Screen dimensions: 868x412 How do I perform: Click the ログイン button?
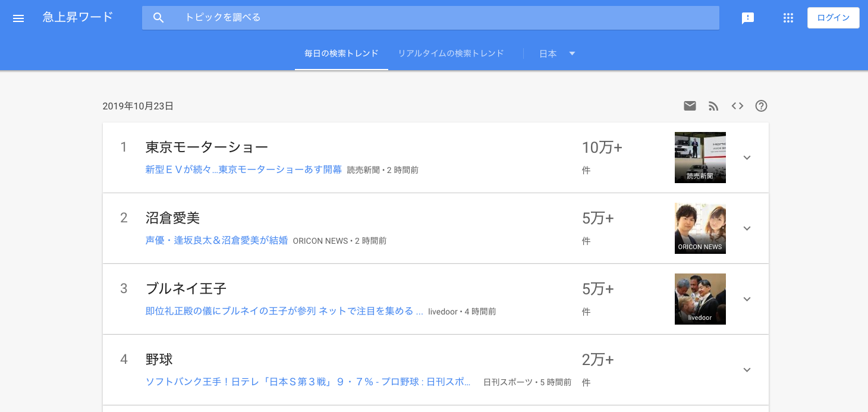coord(833,18)
